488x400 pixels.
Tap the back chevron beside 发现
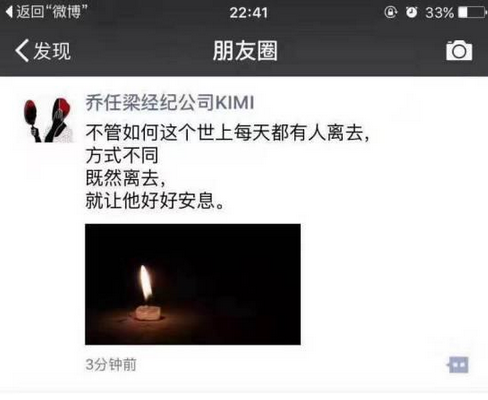22,51
